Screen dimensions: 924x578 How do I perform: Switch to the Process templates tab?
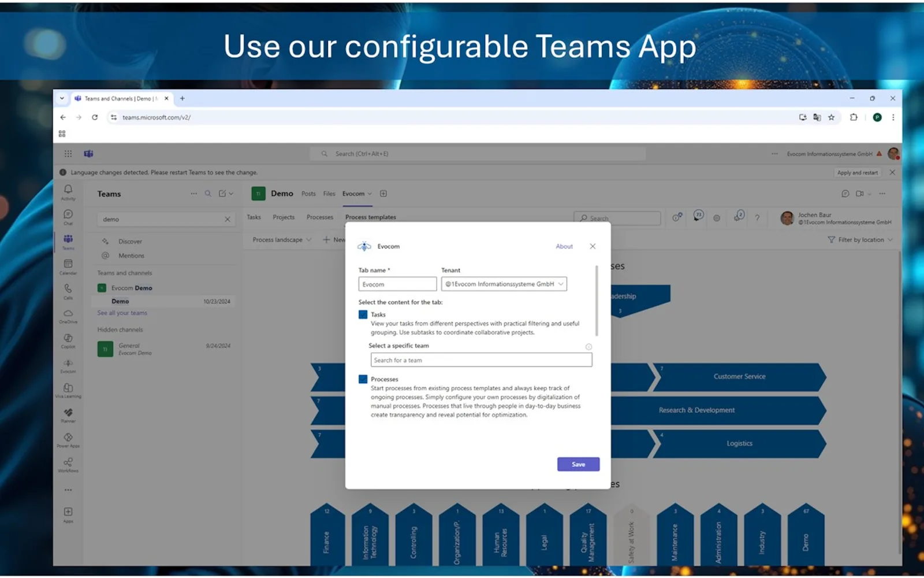tap(371, 217)
